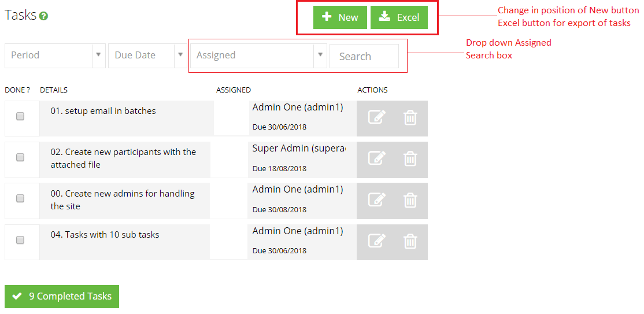Tick the done box for Create new admins

point(20,198)
